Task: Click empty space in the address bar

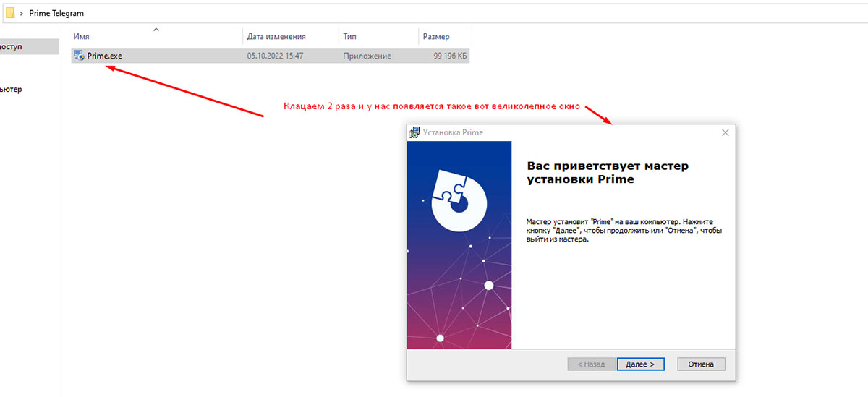Action: [x=434, y=14]
